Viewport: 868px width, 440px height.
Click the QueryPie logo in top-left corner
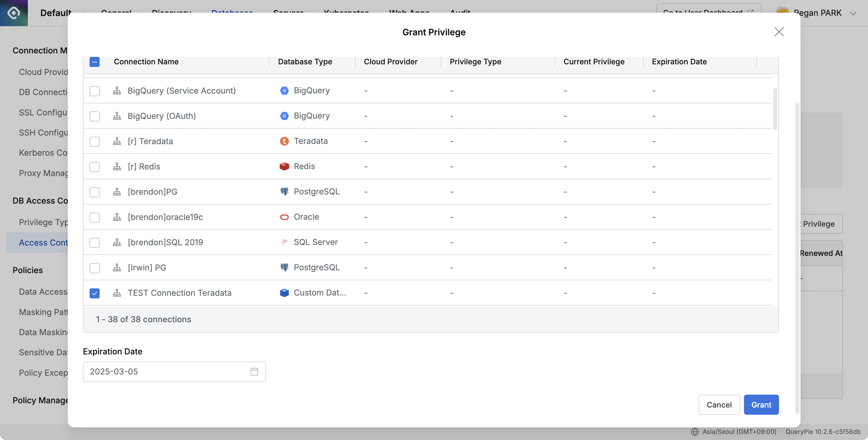(x=14, y=13)
